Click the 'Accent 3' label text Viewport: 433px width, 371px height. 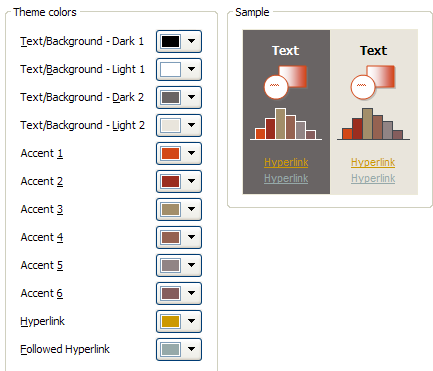[42, 209]
